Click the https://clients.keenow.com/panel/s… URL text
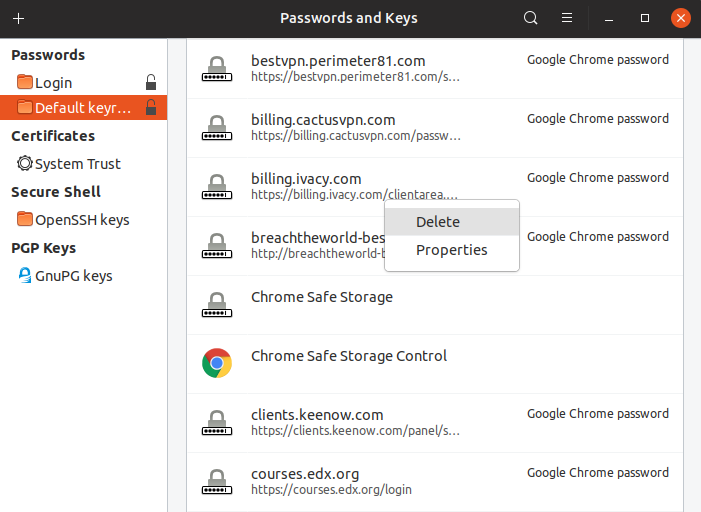 (355, 431)
